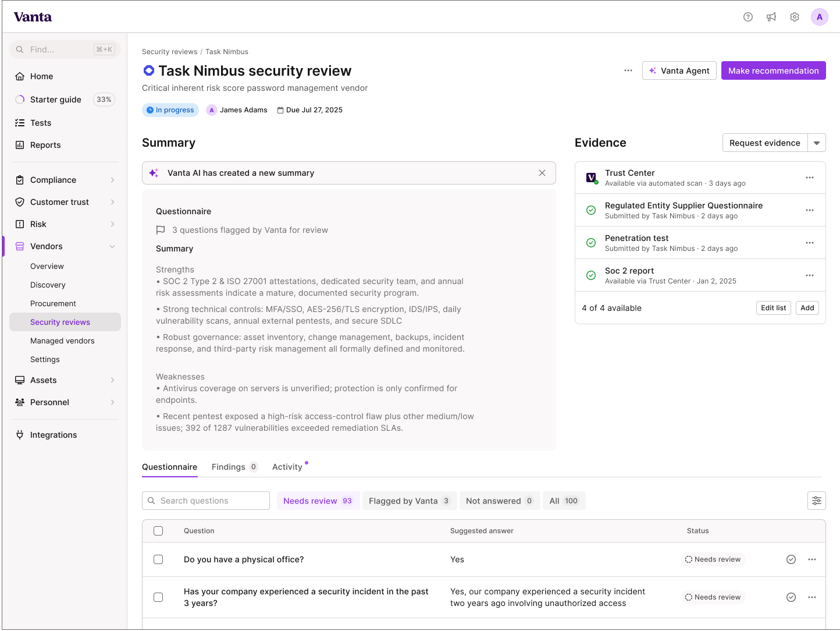Expand the Personnel sidebar section
This screenshot has height=631, width=840.
point(65,402)
